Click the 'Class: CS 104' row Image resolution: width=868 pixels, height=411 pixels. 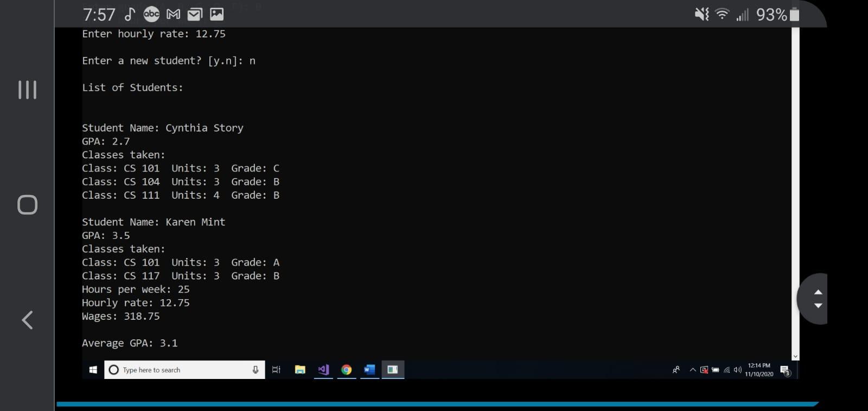(181, 181)
